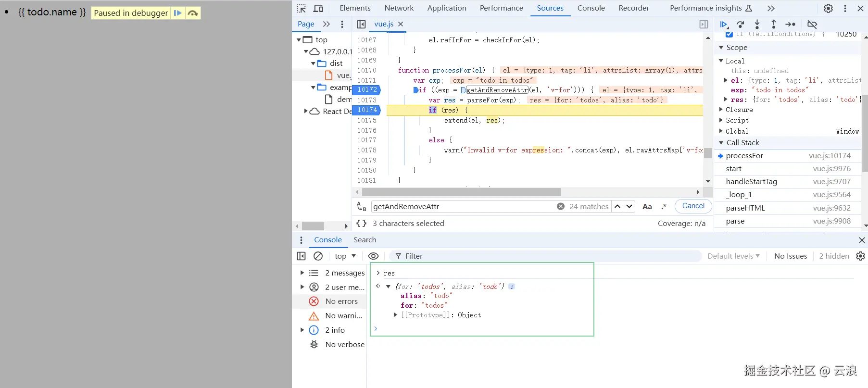Click the step into function icon
This screenshot has height=388, width=868.
click(757, 25)
